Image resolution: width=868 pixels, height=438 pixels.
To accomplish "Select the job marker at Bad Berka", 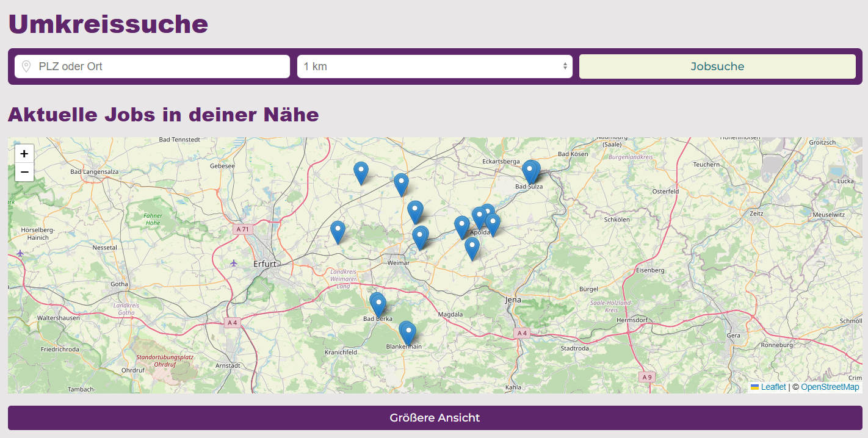I will (378, 304).
